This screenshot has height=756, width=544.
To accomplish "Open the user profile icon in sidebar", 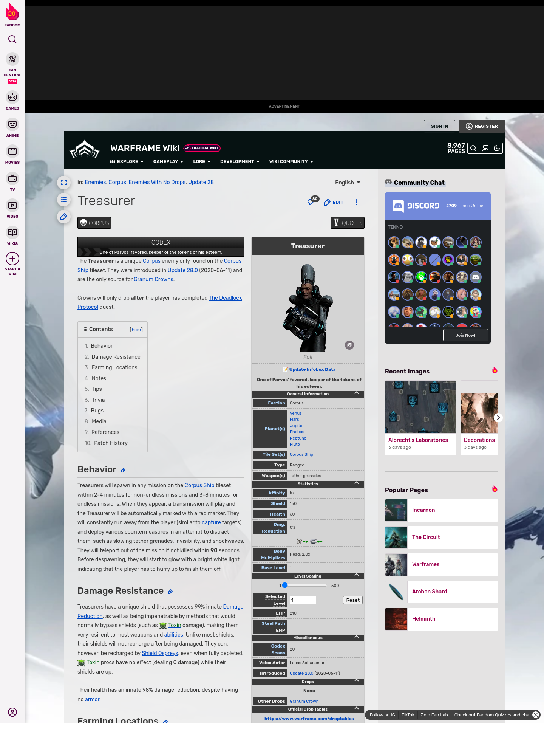I will tap(12, 712).
